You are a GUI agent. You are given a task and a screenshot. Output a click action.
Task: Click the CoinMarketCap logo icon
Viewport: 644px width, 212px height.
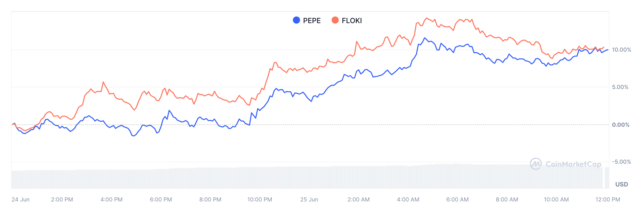pos(536,164)
